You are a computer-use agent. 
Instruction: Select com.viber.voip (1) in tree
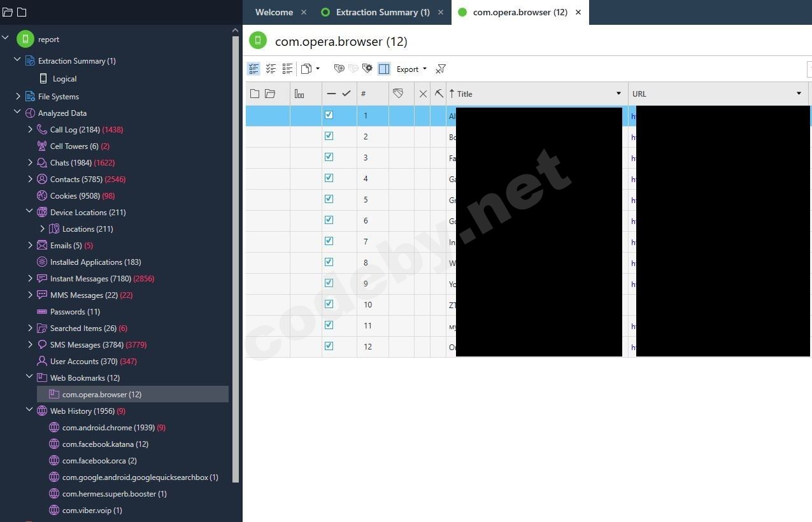coord(92,511)
